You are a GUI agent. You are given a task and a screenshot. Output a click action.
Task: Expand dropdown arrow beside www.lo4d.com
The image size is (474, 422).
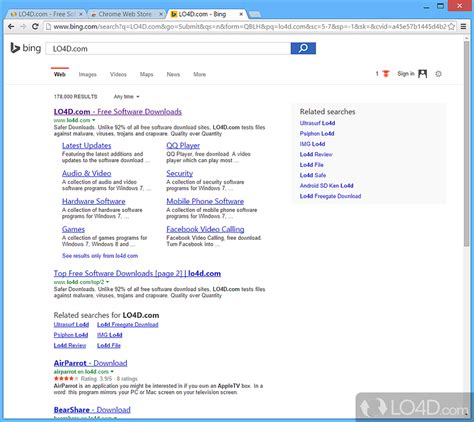click(94, 120)
